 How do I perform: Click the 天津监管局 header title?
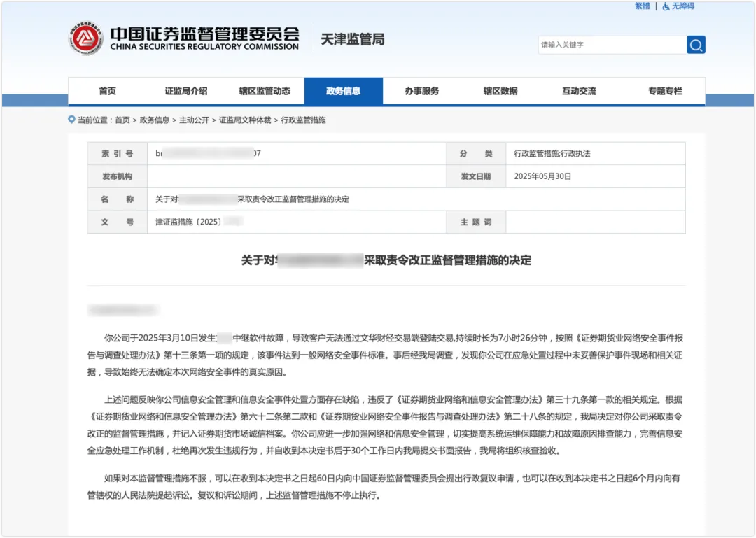click(x=352, y=40)
